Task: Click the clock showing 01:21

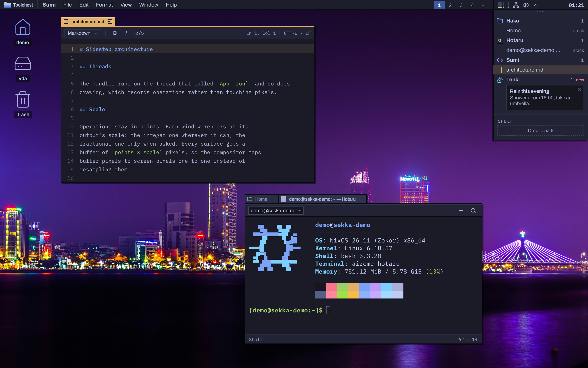Action: pyautogui.click(x=576, y=5)
